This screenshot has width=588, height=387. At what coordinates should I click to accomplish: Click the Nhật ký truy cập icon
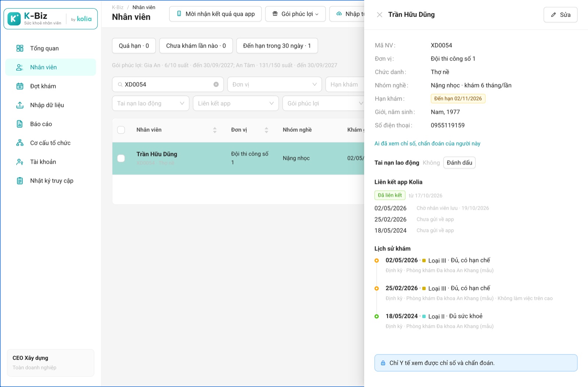[x=20, y=181]
